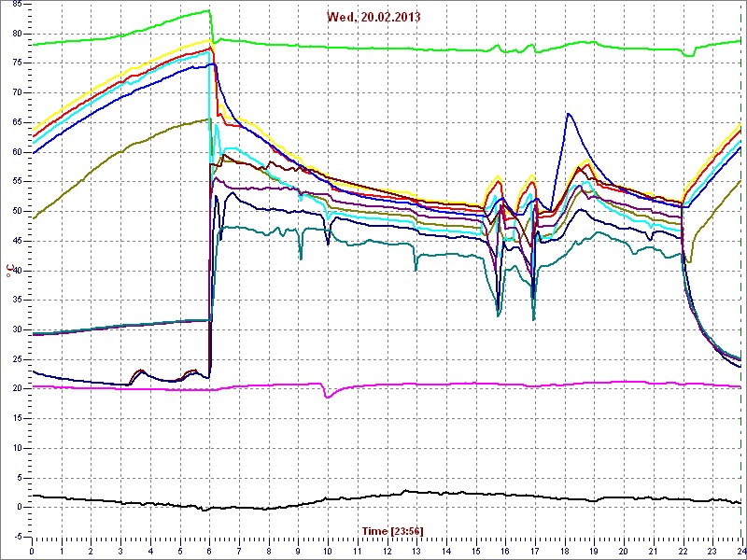Click the 55 label on temperature axis
The width and height of the screenshot is (747, 560).
click(17, 182)
